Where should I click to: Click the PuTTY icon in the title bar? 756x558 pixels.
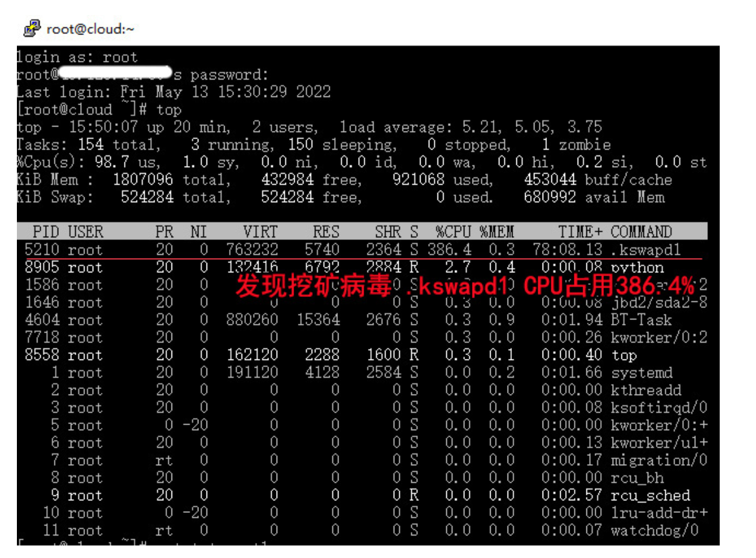click(x=32, y=28)
